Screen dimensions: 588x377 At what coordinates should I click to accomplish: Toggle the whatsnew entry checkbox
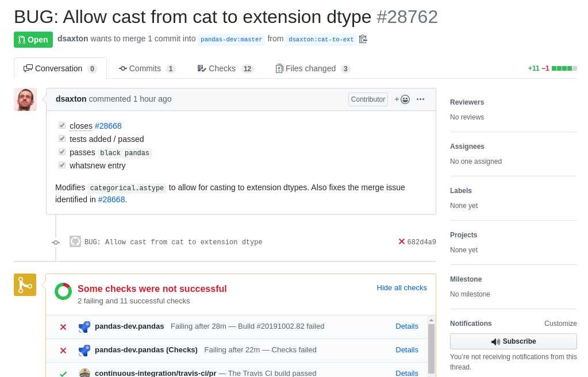click(x=62, y=165)
